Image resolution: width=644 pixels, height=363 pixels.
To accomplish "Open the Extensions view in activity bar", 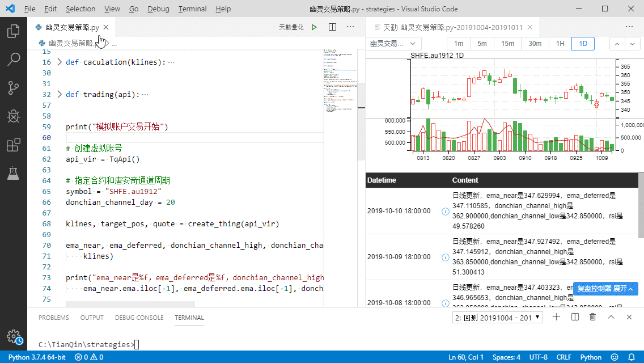I will click(x=13, y=145).
